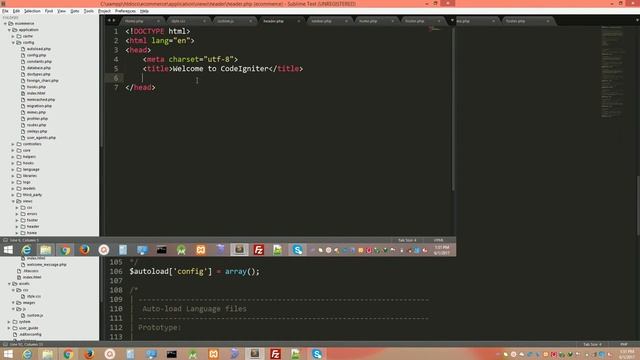Collapse the images folder

[13, 303]
